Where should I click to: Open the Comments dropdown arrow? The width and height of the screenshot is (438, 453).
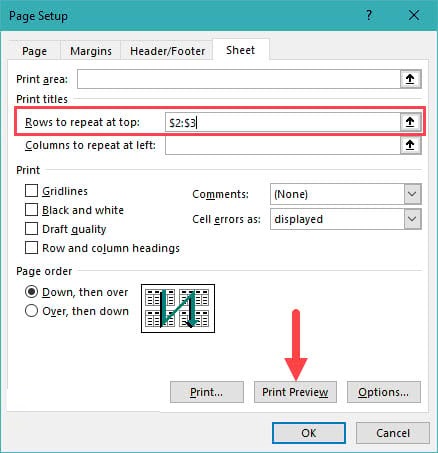pyautogui.click(x=412, y=194)
